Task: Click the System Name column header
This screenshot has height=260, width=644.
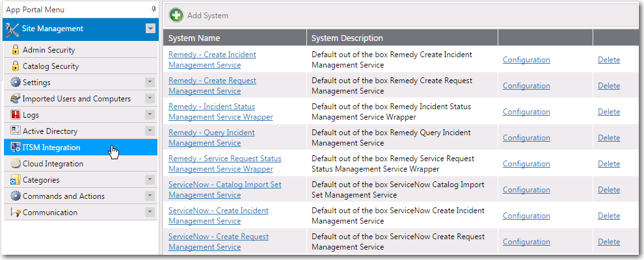Action: click(x=194, y=38)
